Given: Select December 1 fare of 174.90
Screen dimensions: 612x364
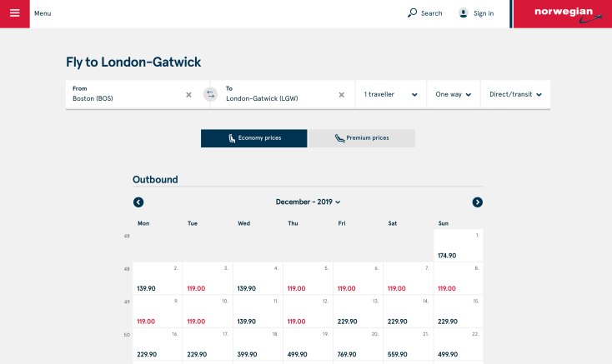Looking at the screenshot, I should [x=458, y=246].
